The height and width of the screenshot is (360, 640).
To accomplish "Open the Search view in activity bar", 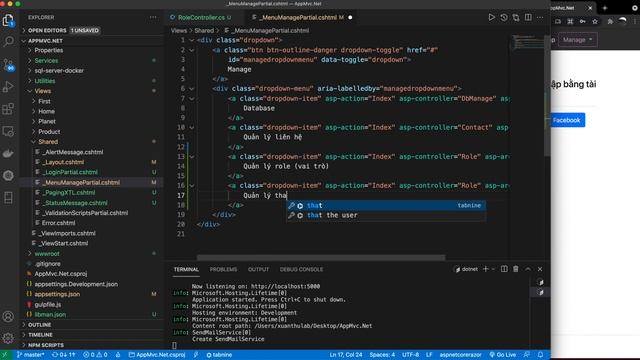I will pyautogui.click(x=8, y=42).
